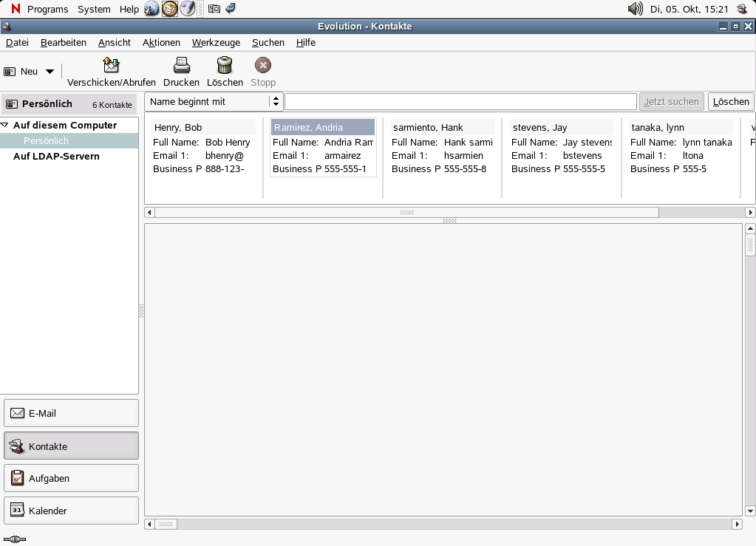756x546 pixels.
Task: Click the online/offline connection status icon
Action: point(14,539)
